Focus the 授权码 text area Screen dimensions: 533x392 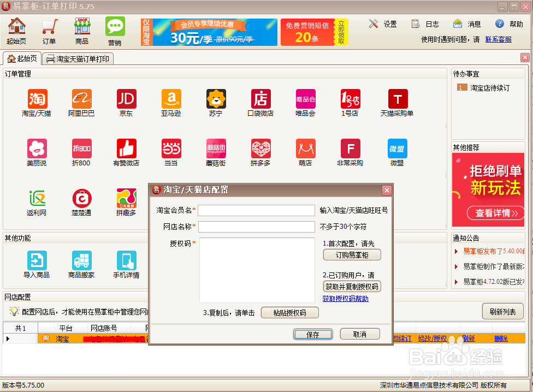[x=257, y=270]
